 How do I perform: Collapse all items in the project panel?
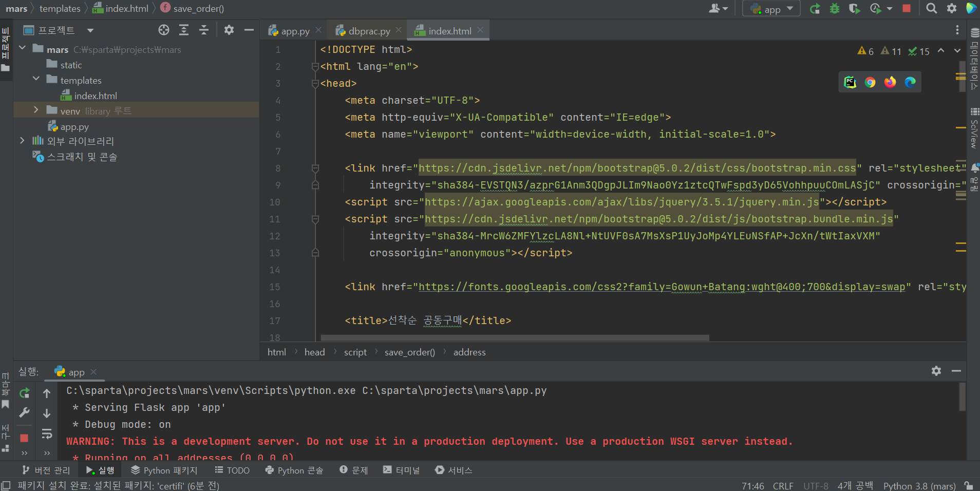204,30
